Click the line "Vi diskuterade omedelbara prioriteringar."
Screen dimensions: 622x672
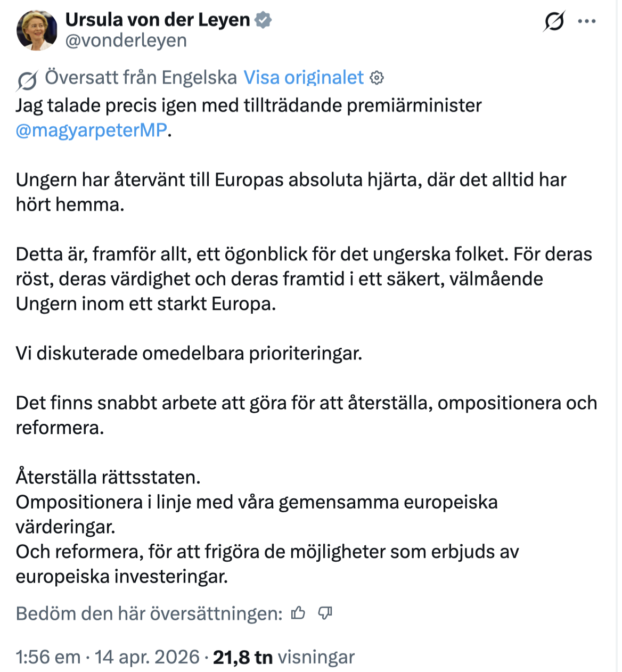coord(189,353)
